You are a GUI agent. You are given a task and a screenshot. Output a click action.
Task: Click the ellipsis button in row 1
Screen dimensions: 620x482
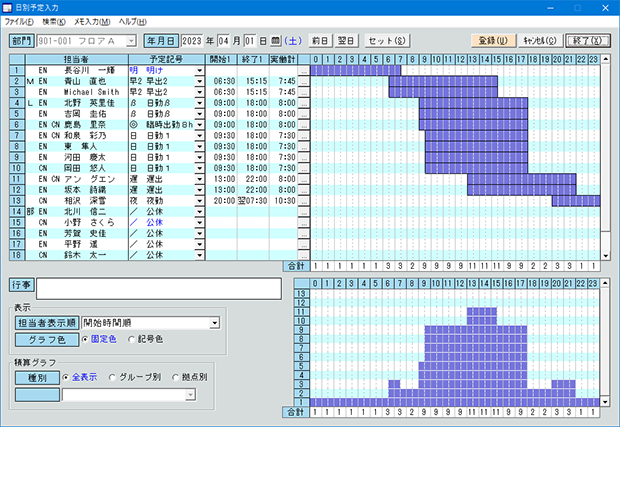[303, 70]
